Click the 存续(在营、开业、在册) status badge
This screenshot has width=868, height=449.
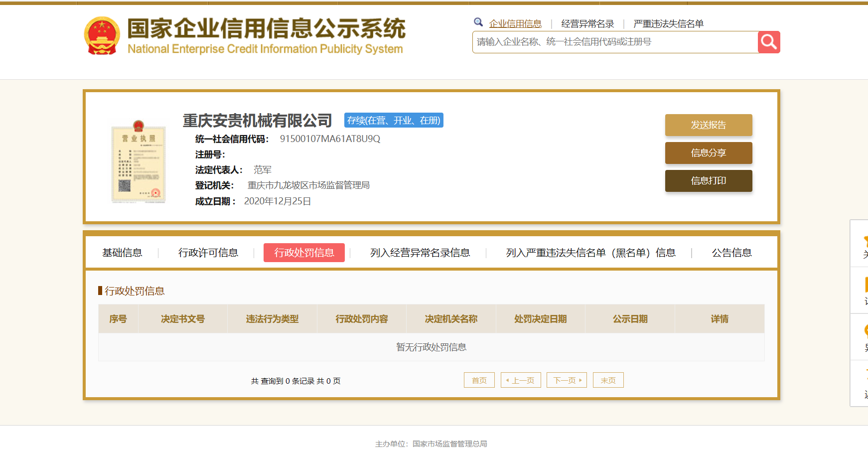point(394,121)
